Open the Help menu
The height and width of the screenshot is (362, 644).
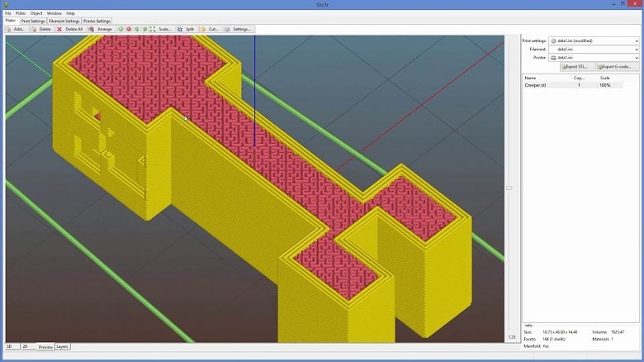click(71, 13)
